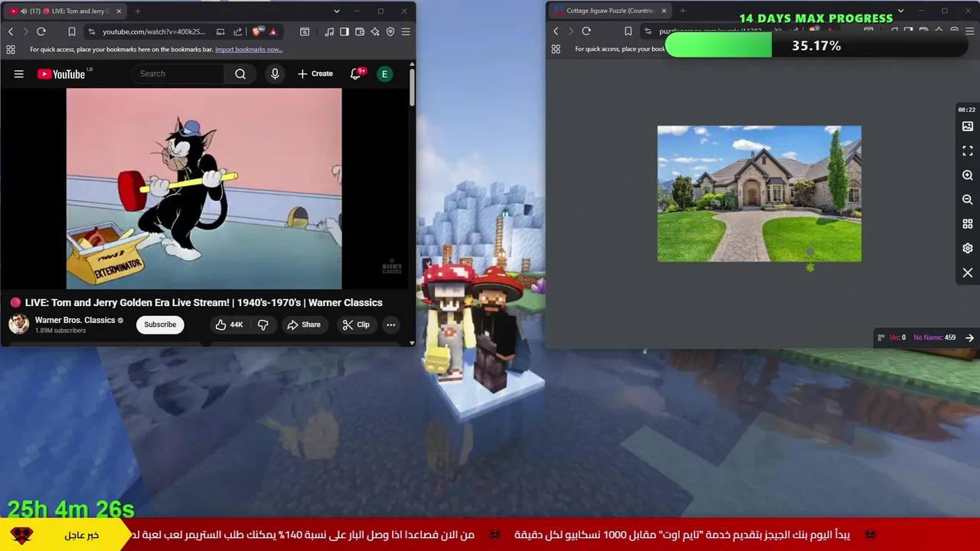Open the Warner Bros. Classics channel avatar

[x=19, y=324]
